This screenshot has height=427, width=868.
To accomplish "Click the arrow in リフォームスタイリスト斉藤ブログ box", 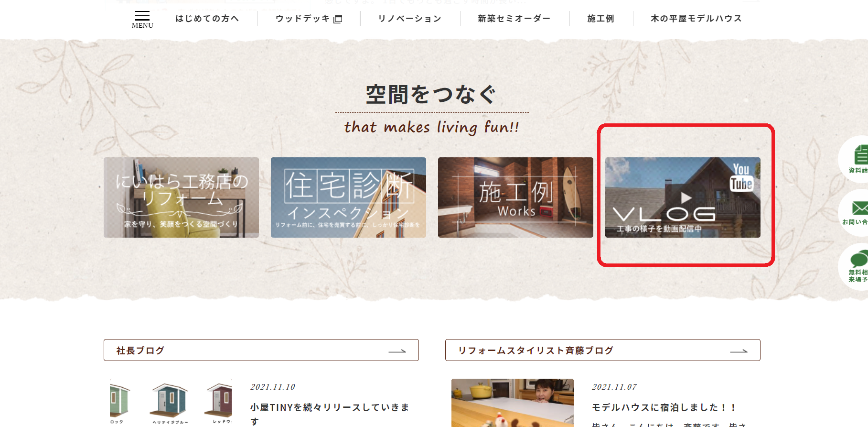I will [739, 351].
